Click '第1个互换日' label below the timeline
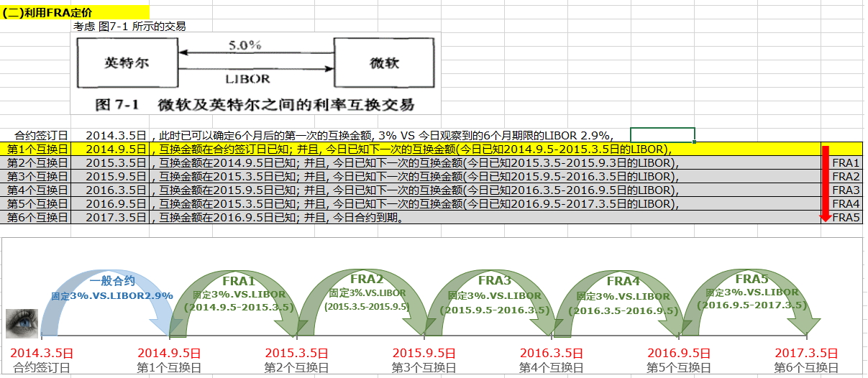The width and height of the screenshot is (868, 378). pyautogui.click(x=169, y=368)
